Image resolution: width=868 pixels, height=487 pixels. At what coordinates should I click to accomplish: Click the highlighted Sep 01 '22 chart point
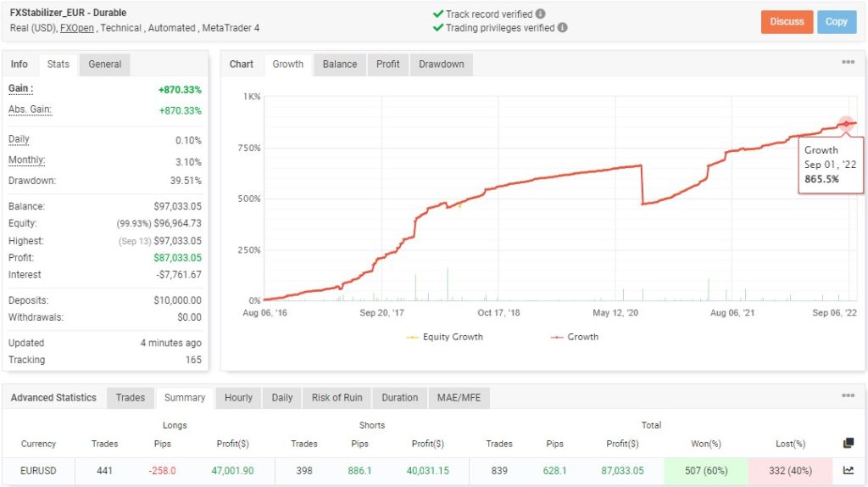[x=845, y=124]
